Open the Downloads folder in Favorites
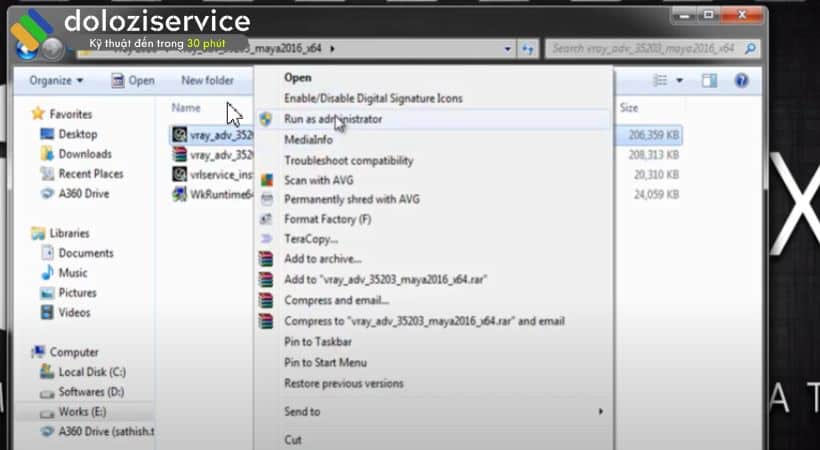 (84, 154)
